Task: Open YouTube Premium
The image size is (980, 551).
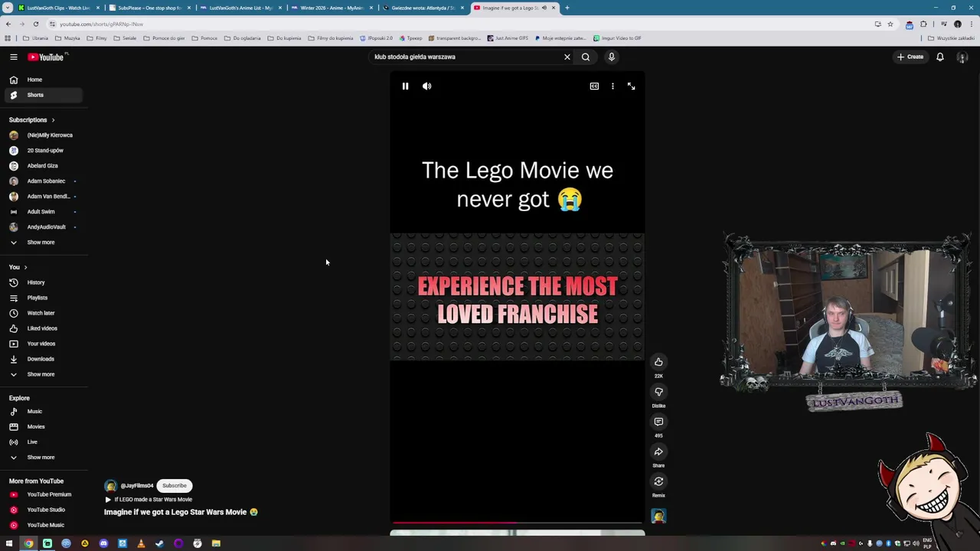Action: [42, 494]
